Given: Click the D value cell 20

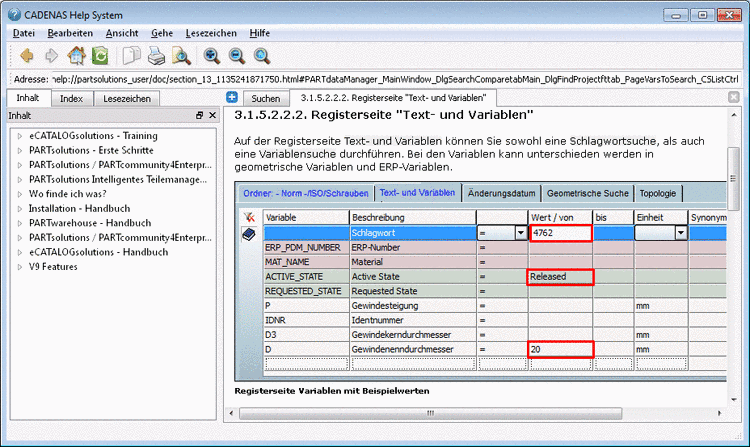Looking at the screenshot, I should click(x=560, y=349).
